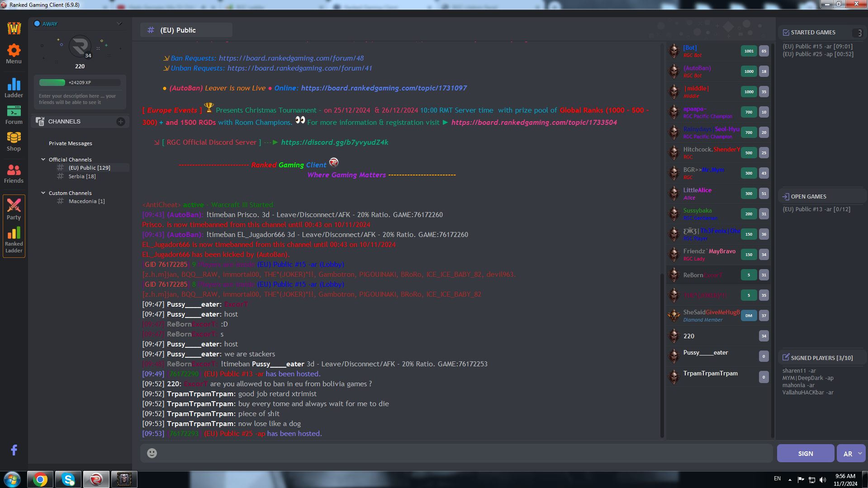Click SheSaidGiveMeHugB diamond avatar
The height and width of the screenshot is (488, 868).
click(x=674, y=316)
